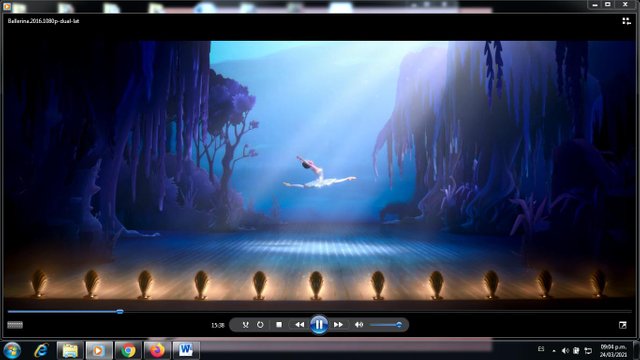640x360 pixels.
Task: Toggle repeat mode
Action: point(260,324)
